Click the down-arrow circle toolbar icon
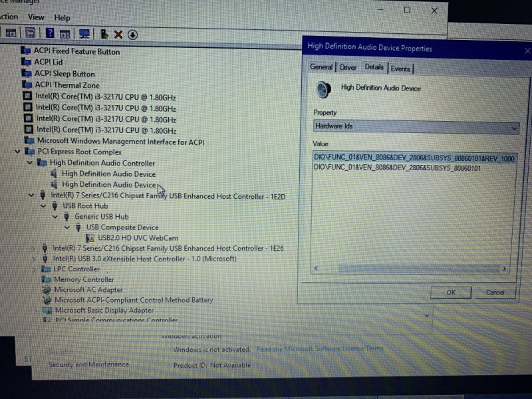This screenshot has width=532, height=399. tap(132, 35)
